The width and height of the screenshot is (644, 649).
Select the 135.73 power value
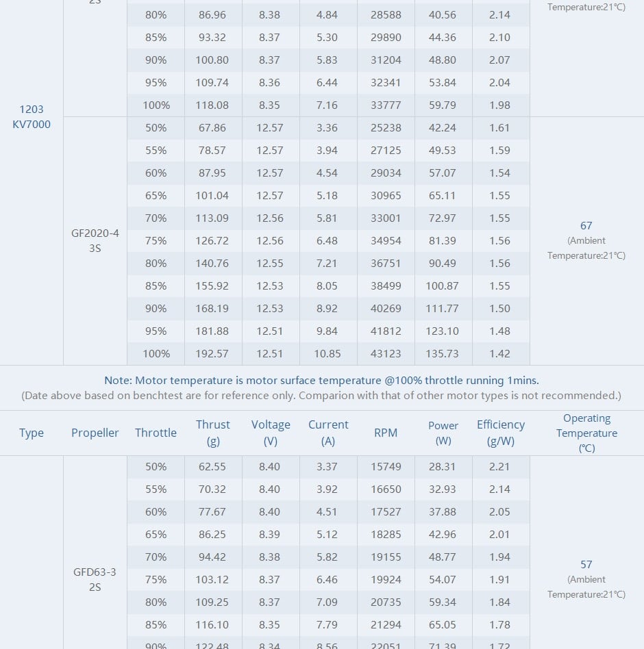tap(443, 353)
